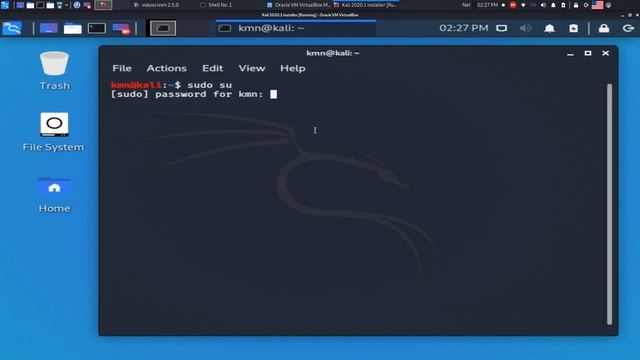The height and width of the screenshot is (360, 640).
Task: Click the 02:27 PM clock in guest panel
Action: click(464, 28)
